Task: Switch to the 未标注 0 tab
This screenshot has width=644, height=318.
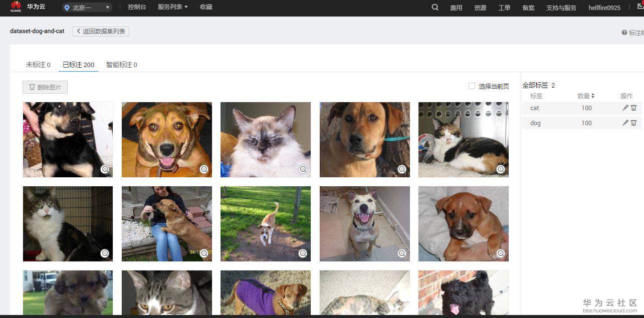Action: 38,65
